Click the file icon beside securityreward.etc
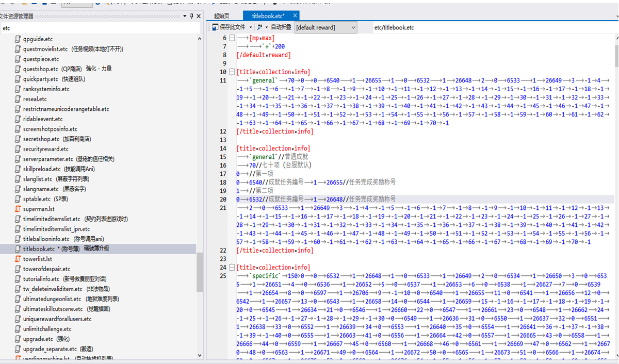 coord(18,149)
